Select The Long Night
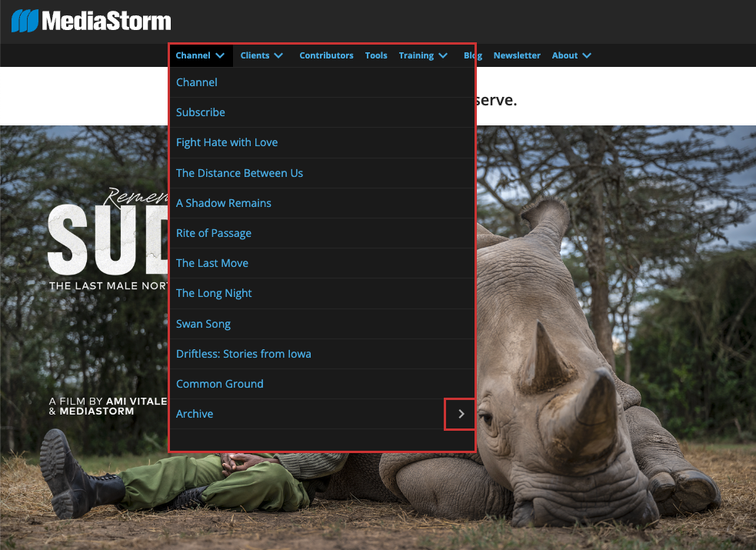756x550 pixels. point(214,293)
